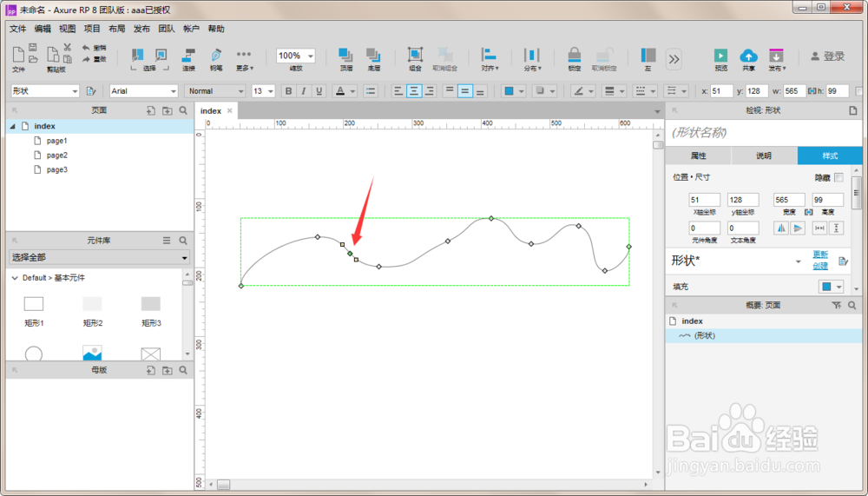Select the contained selection mode tool
Viewport: 868px width, 496px height.
(161, 55)
